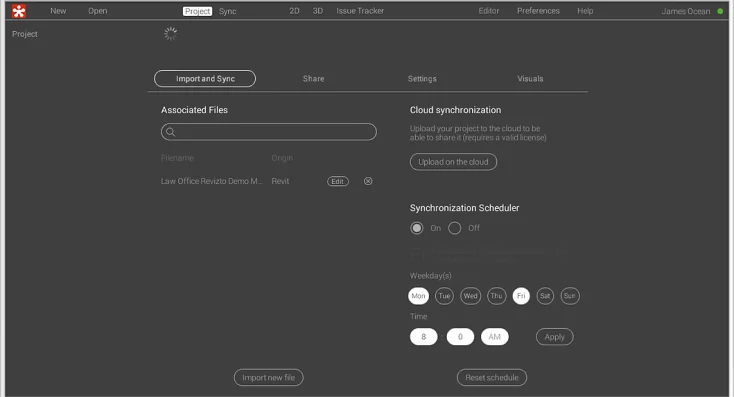Turn the synchronization scheduler On

[x=417, y=228]
